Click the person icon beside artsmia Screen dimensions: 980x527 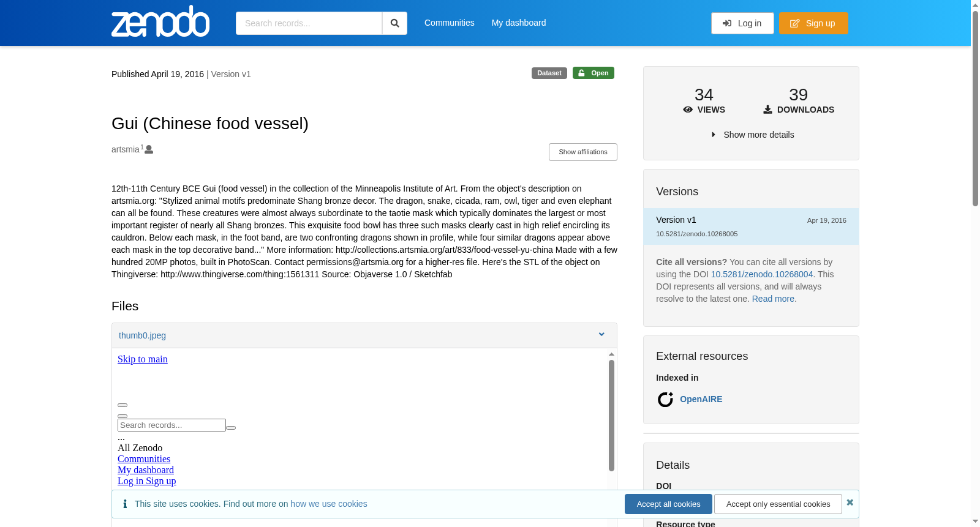(x=149, y=149)
